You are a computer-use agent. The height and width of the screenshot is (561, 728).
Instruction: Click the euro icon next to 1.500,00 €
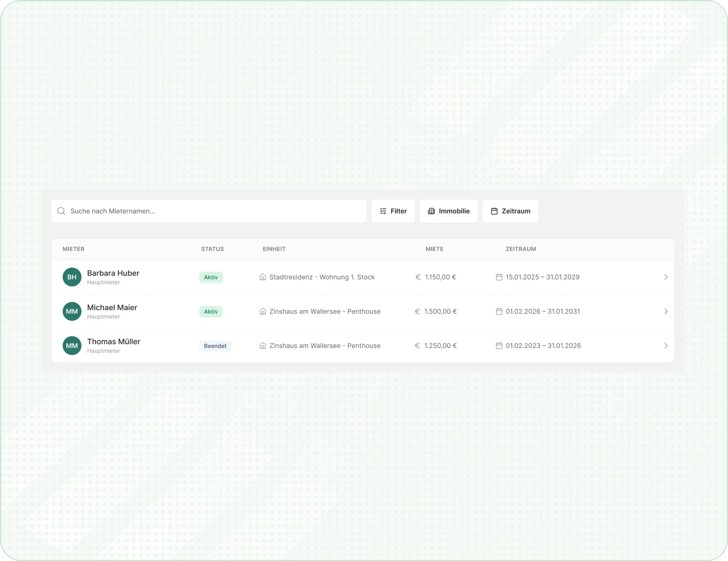tap(418, 311)
